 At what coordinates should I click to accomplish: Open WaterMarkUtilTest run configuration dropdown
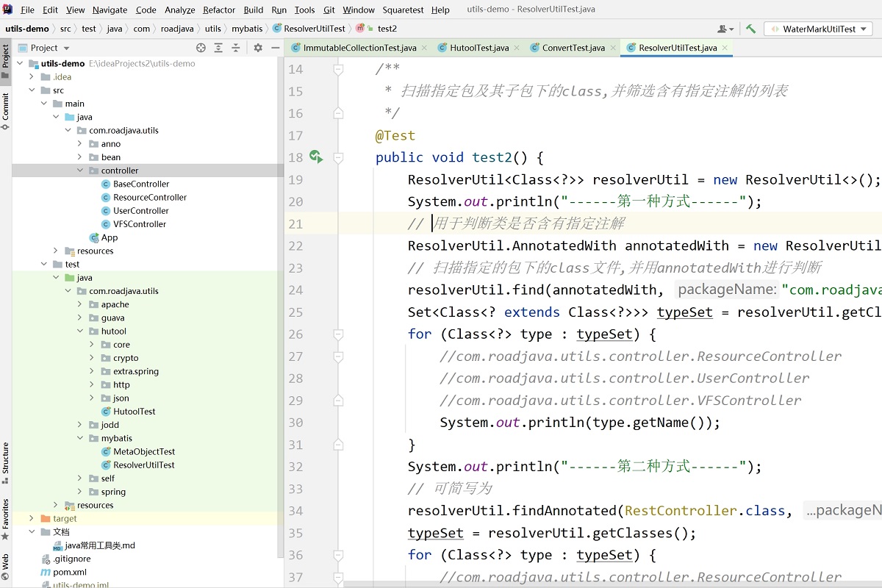(817, 29)
